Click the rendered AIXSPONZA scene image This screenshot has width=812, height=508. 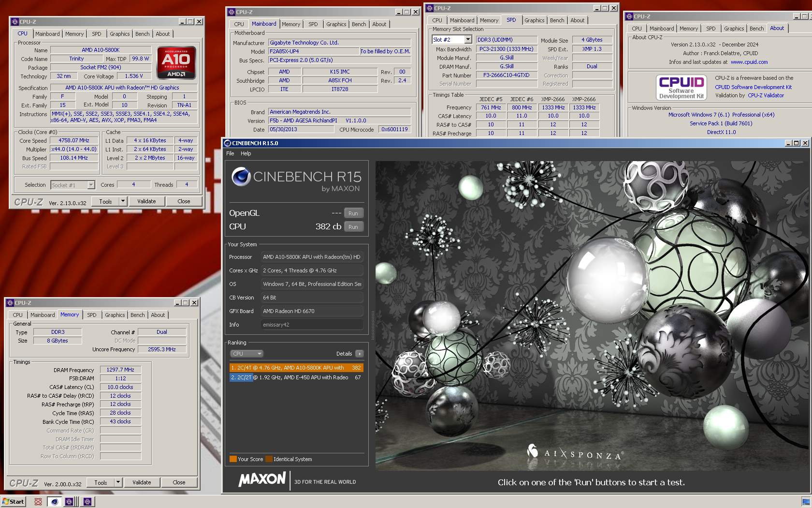[592, 316]
